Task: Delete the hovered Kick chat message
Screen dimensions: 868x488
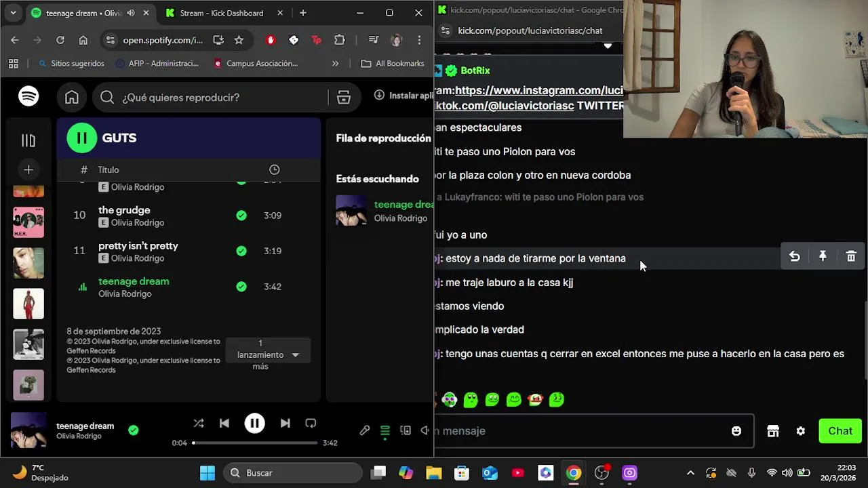Action: click(x=851, y=256)
